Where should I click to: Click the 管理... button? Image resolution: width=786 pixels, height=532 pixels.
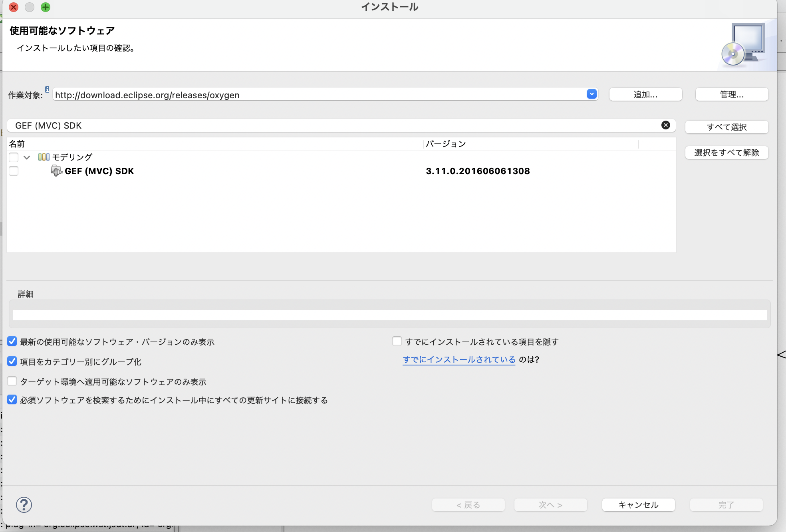pyautogui.click(x=731, y=94)
